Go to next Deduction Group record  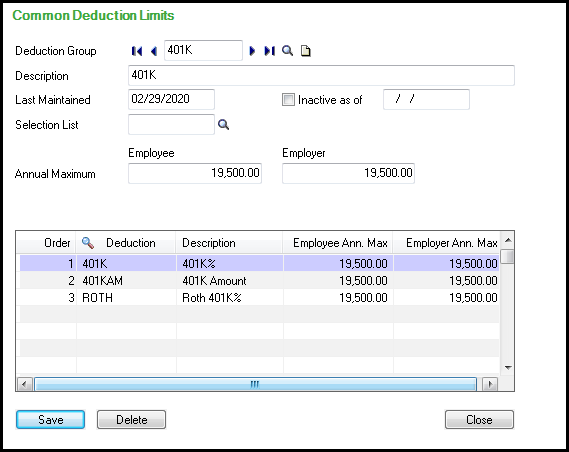tap(252, 51)
